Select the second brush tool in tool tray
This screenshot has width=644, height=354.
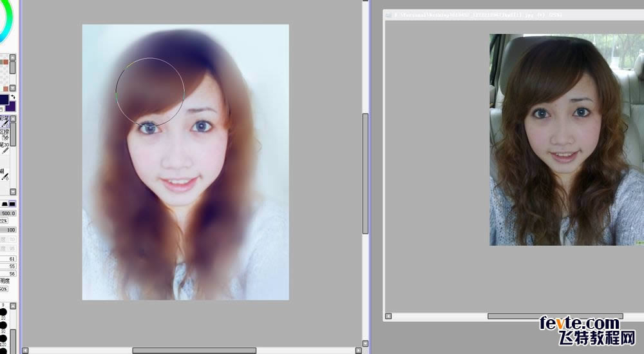(5, 133)
